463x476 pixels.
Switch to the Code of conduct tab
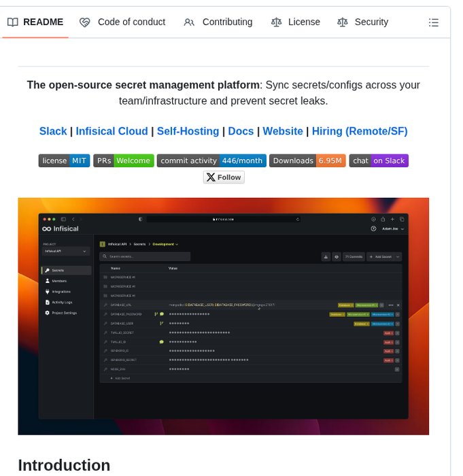131,22
